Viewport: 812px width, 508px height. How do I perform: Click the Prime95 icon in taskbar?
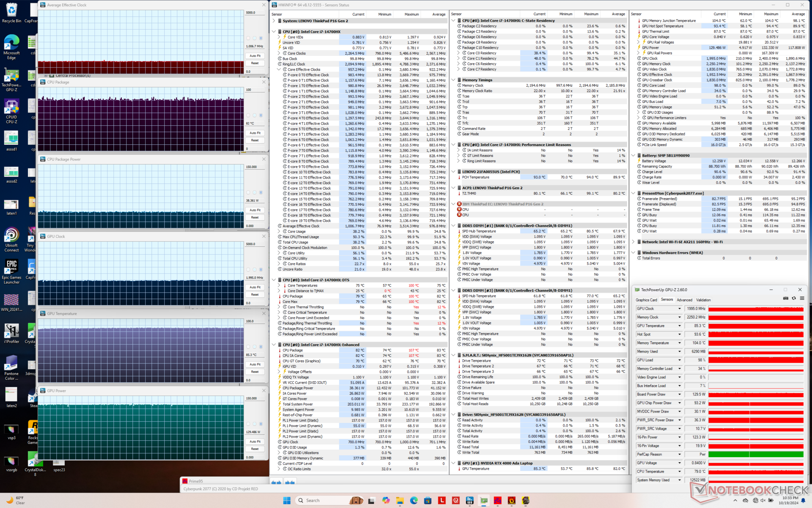(x=497, y=500)
